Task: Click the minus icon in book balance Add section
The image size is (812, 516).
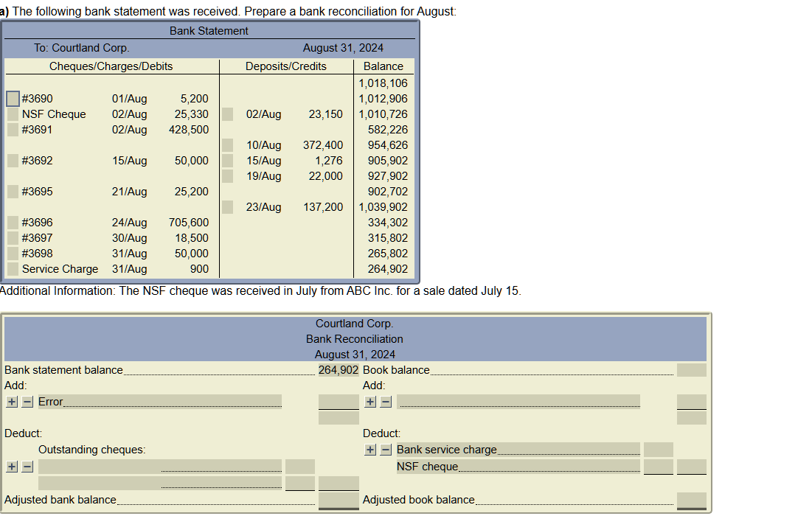Action: pos(384,401)
